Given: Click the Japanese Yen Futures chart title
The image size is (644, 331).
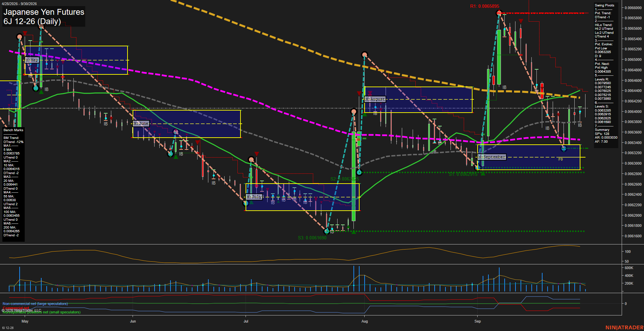Looking at the screenshot, I should click(44, 12).
